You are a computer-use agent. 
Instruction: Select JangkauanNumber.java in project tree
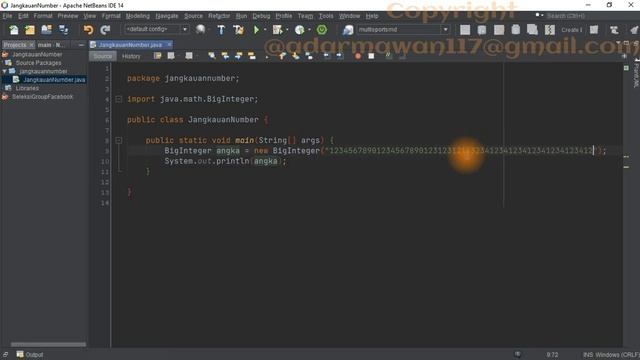pos(54,80)
